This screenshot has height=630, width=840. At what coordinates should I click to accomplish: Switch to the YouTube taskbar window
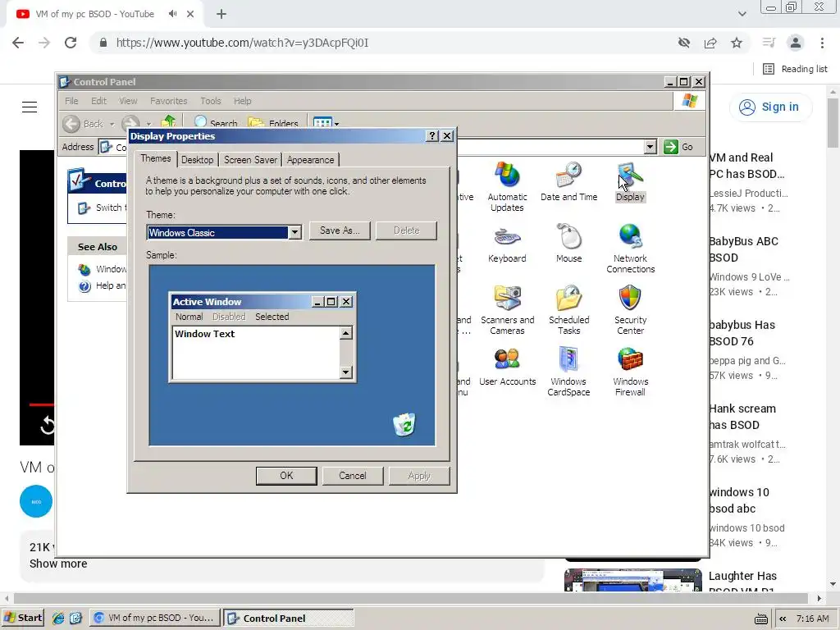point(154,618)
